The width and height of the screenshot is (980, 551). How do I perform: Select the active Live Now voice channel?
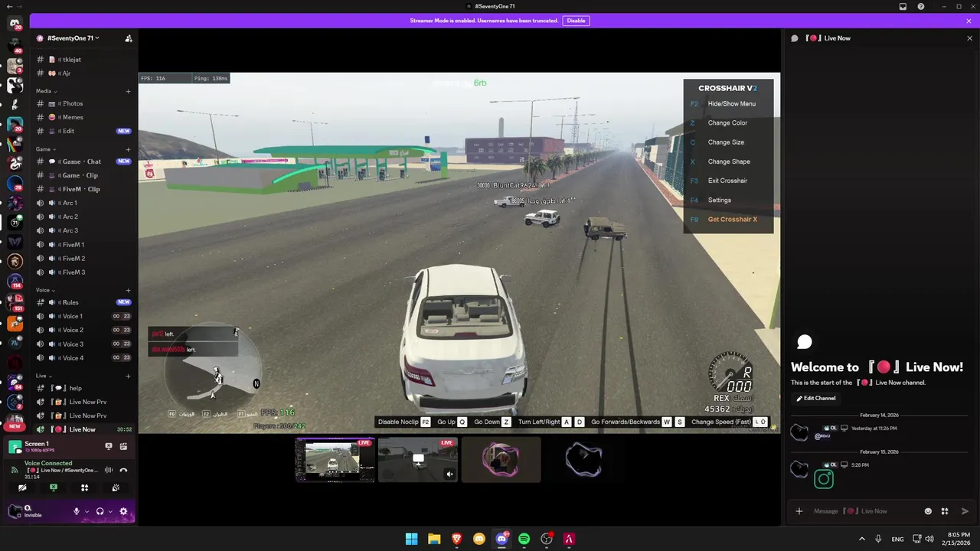(83, 429)
